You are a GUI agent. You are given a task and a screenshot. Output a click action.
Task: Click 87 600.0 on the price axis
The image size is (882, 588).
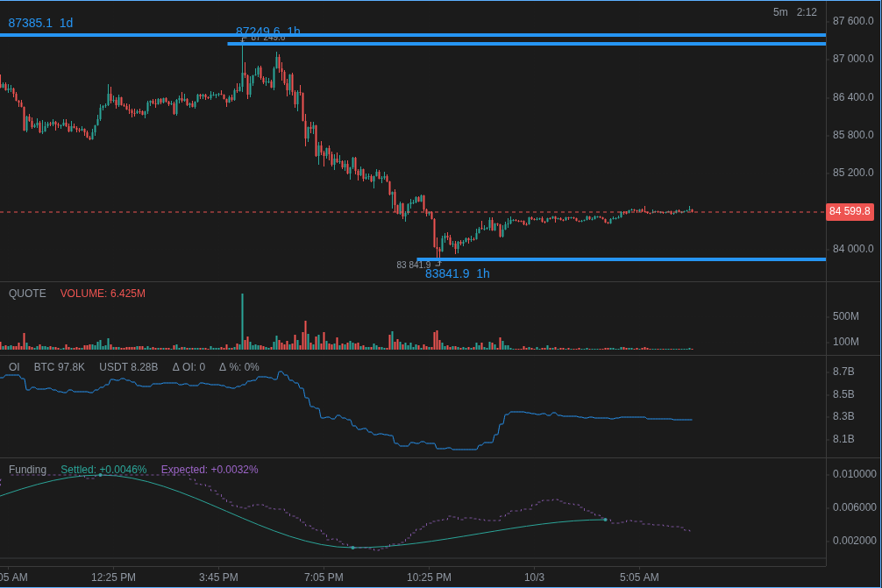(x=853, y=21)
